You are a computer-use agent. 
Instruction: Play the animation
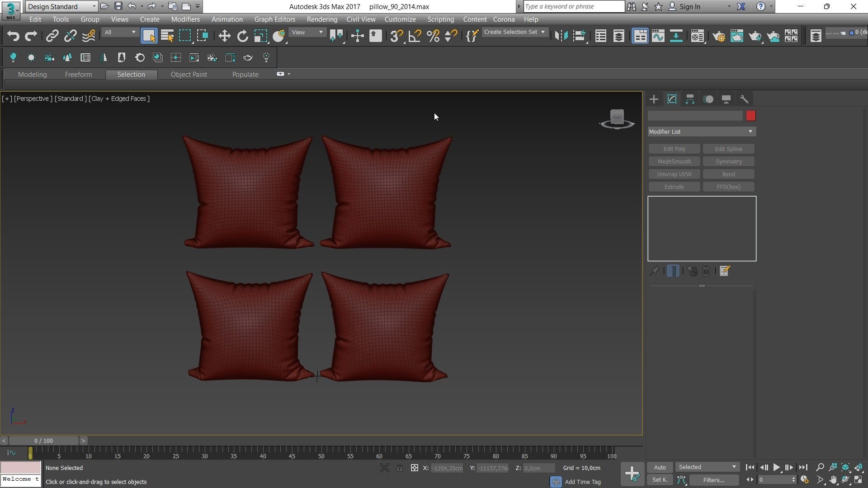pos(776,468)
